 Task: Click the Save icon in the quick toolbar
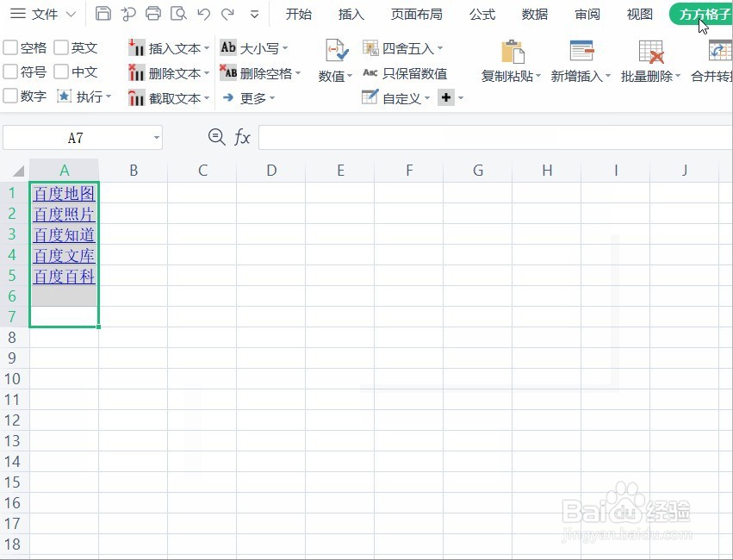pyautogui.click(x=102, y=14)
